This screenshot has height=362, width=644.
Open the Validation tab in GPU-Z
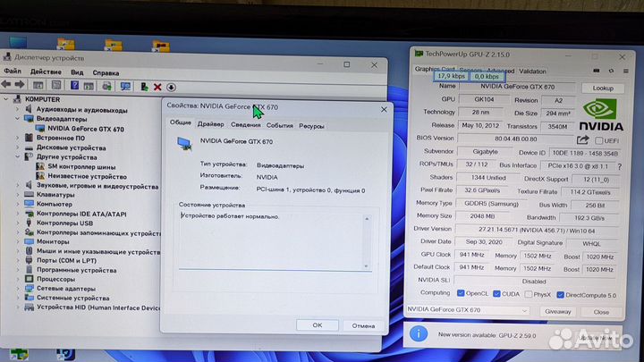click(532, 72)
